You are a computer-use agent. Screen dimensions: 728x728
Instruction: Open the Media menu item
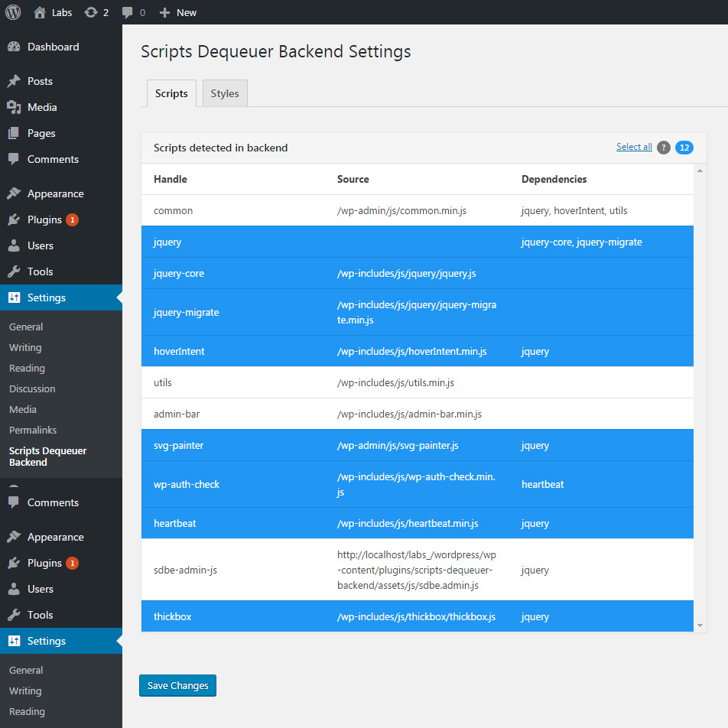coord(42,107)
